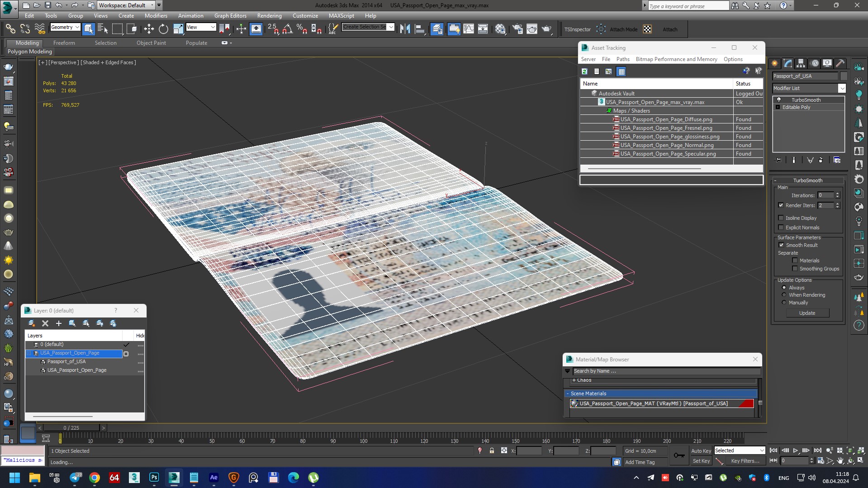Open the Create panel star icon
The width and height of the screenshot is (868, 488).
pos(774,63)
